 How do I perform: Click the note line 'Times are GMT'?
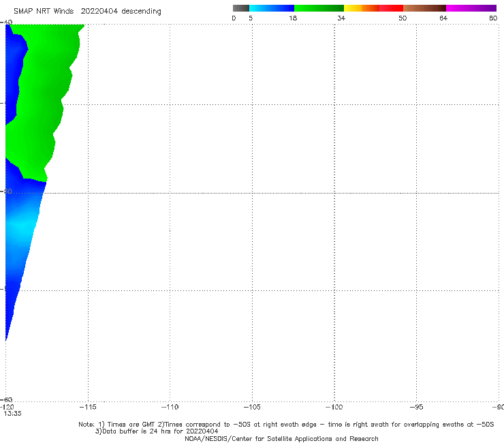click(x=127, y=425)
